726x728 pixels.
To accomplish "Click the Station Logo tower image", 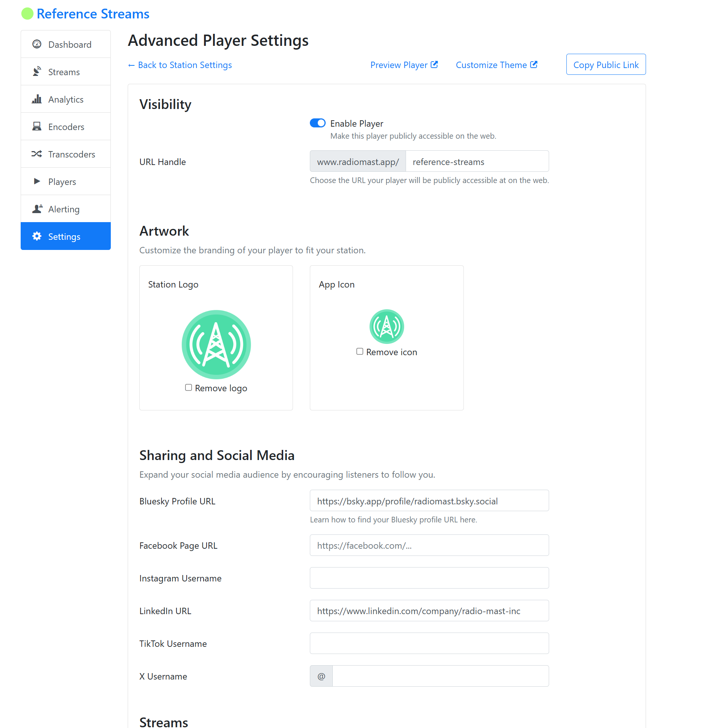I will 216,345.
